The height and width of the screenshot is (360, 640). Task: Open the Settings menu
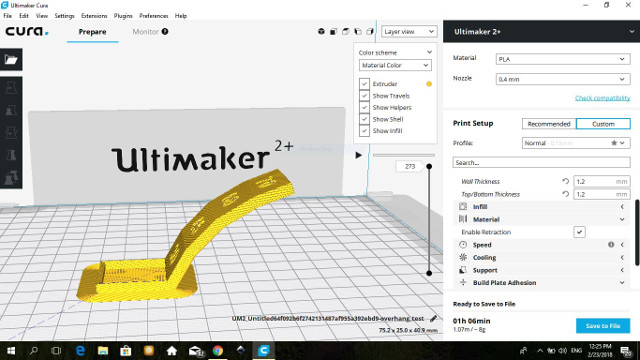64,16
